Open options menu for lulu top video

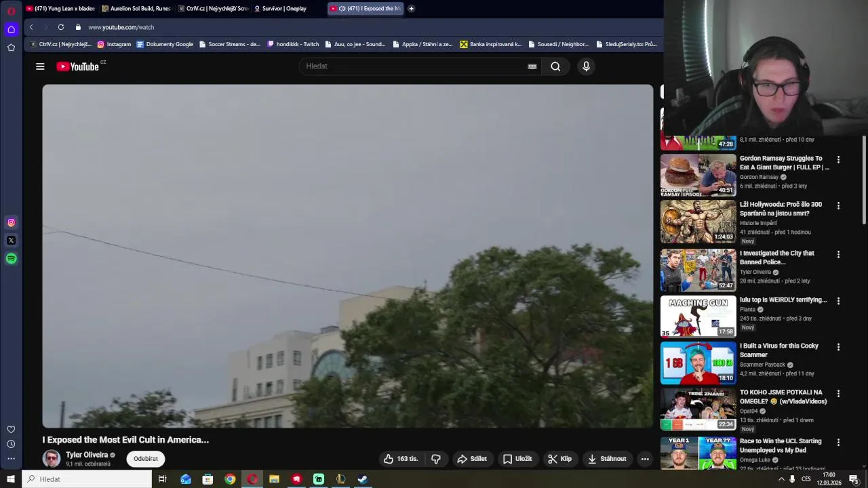[838, 301]
